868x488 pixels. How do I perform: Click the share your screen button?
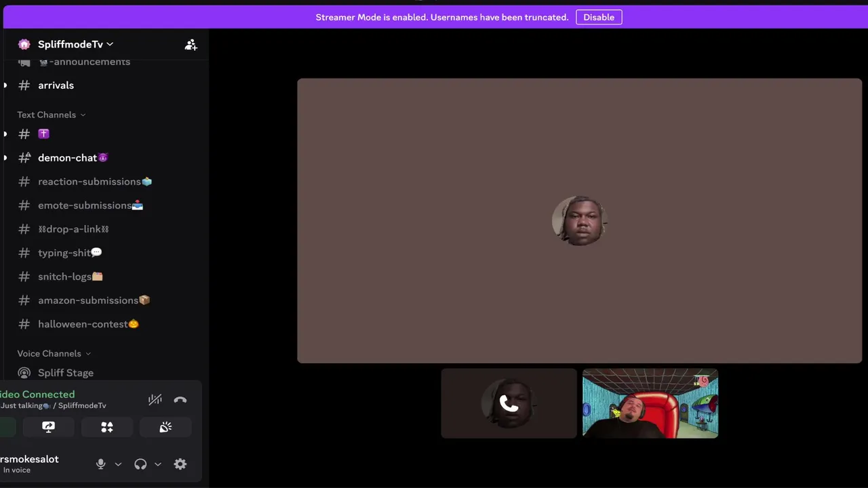pos(48,427)
